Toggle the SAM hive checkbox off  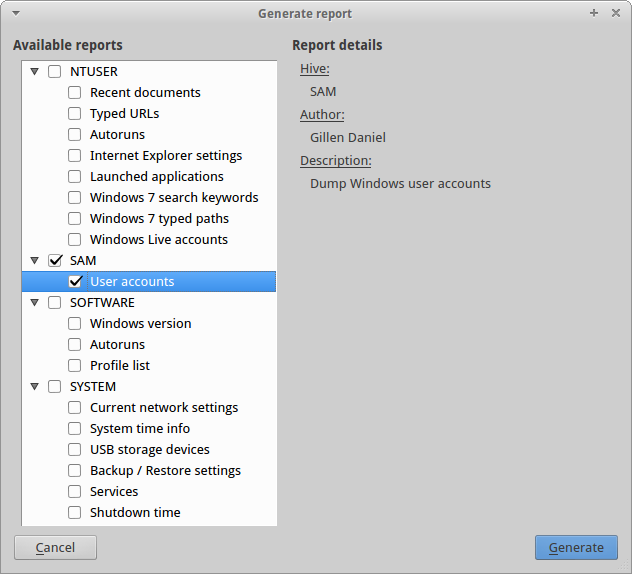[x=55, y=260]
